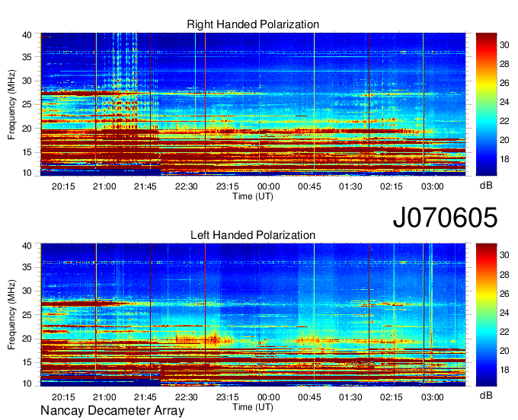Click the 22 dB tick on Right Handed color bar
Viewport: 518px width, 420px height.
(x=504, y=121)
